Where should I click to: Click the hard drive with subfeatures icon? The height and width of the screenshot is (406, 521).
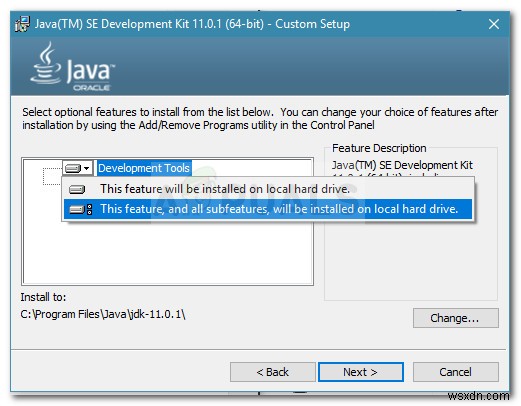click(80, 209)
